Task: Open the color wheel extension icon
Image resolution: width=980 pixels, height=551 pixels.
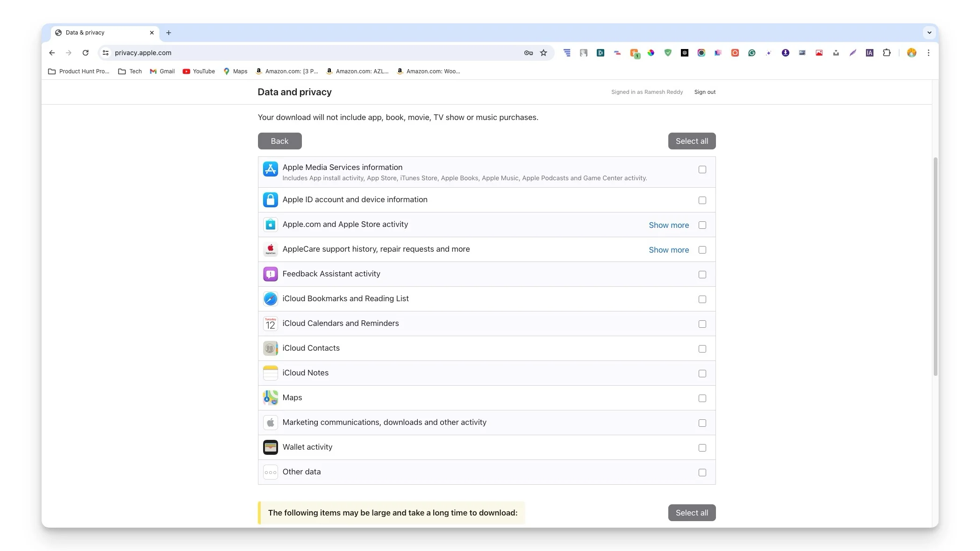Action: click(x=651, y=53)
